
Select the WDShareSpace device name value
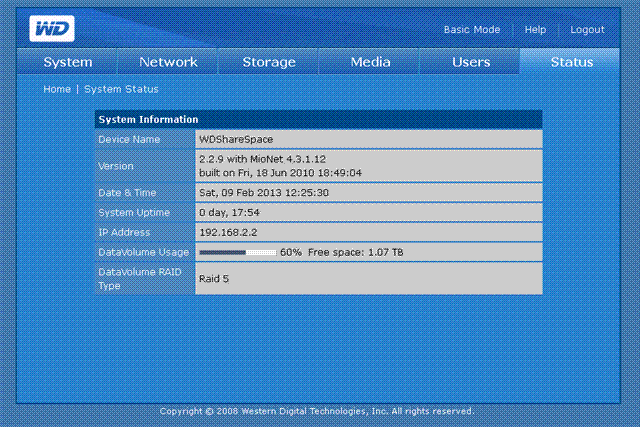pyautogui.click(x=236, y=139)
